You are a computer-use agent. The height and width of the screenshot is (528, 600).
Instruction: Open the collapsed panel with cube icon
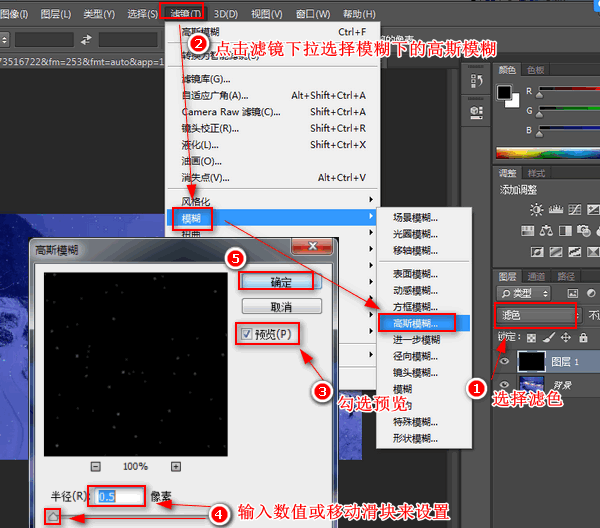tap(476, 112)
